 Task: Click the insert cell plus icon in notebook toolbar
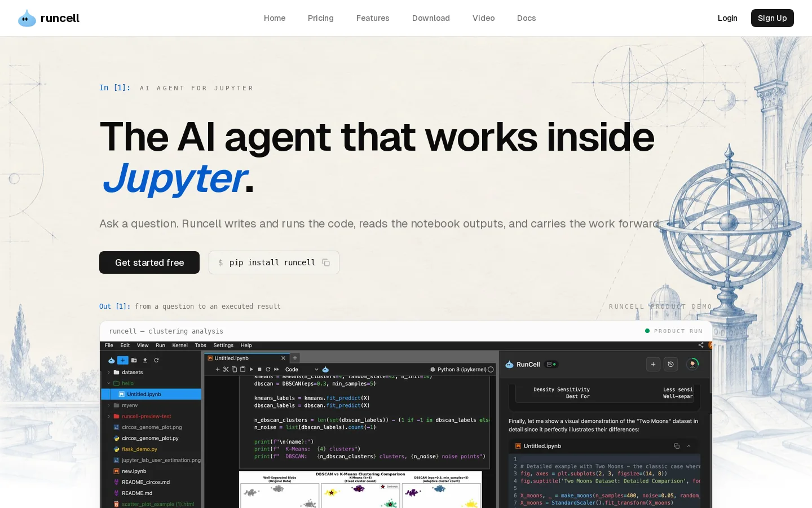(x=218, y=370)
